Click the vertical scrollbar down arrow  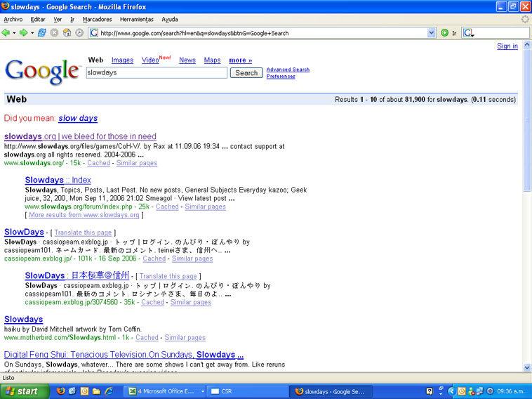click(527, 367)
